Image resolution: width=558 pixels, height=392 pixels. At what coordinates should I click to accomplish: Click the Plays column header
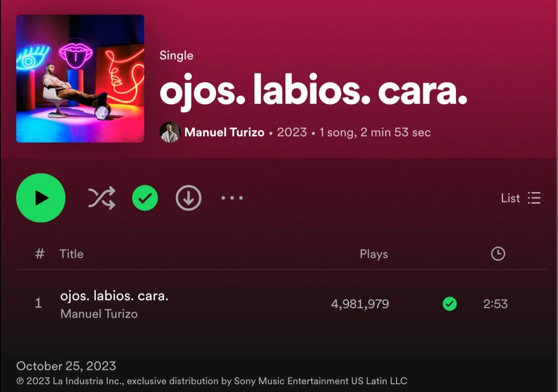(x=374, y=254)
